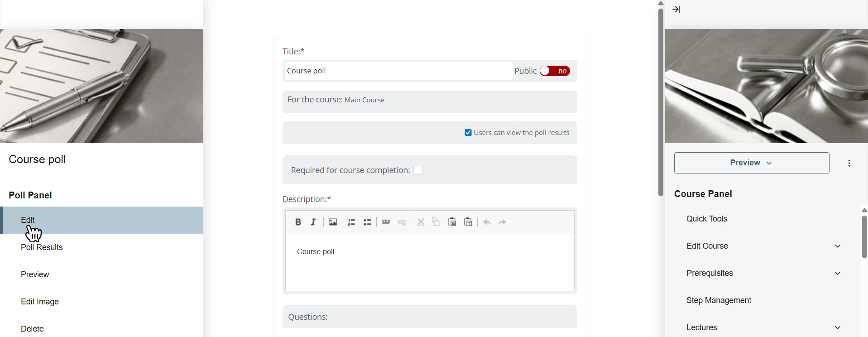
Task: Click the insert image icon
Action: click(333, 222)
